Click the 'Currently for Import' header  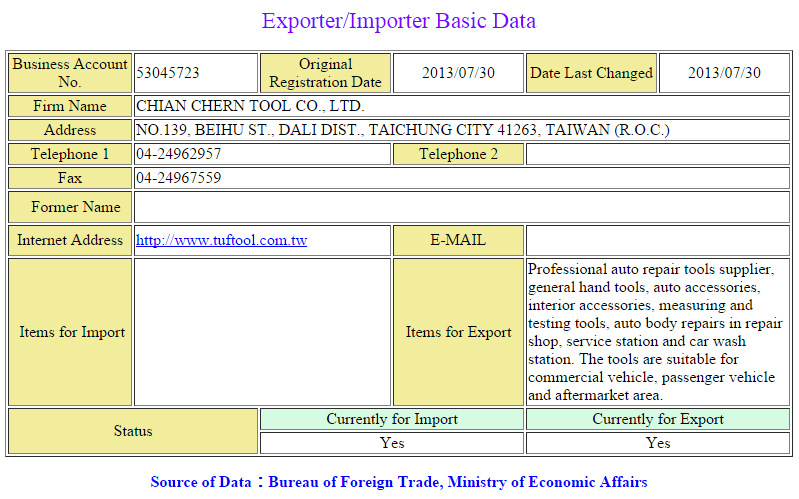point(392,419)
